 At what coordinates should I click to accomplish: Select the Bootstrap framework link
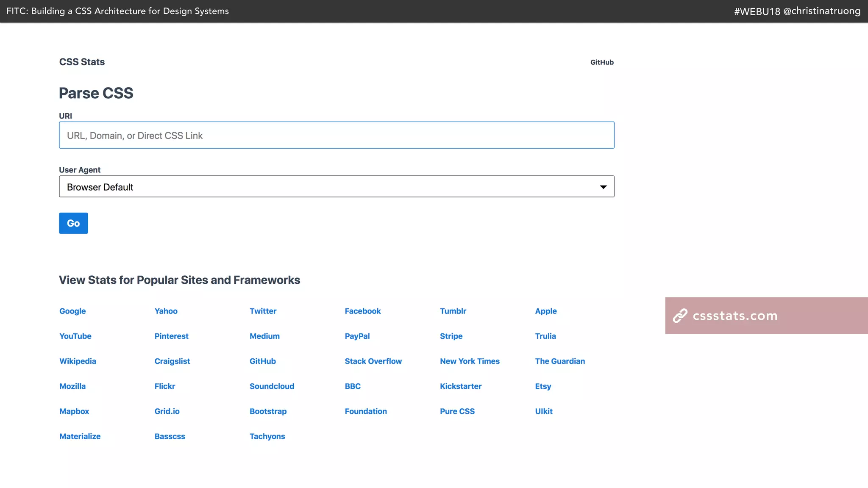click(268, 411)
